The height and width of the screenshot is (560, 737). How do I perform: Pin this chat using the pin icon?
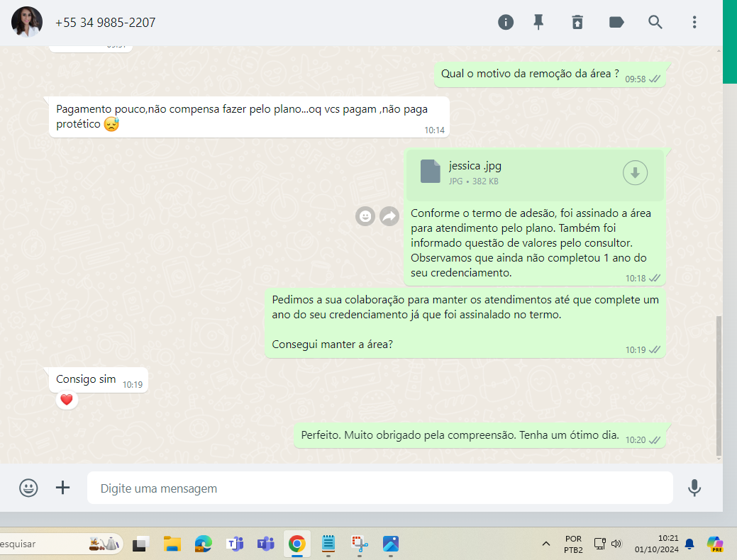point(539,22)
